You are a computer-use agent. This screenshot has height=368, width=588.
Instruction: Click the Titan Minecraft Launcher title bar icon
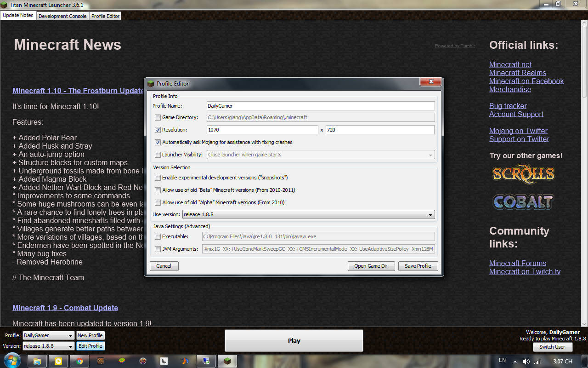tap(4, 5)
